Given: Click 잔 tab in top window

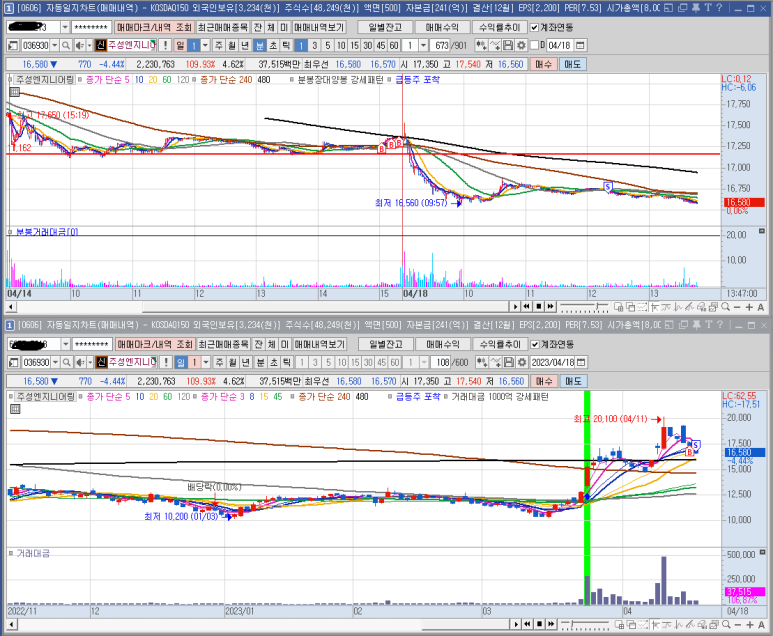Looking at the screenshot, I should (x=258, y=28).
